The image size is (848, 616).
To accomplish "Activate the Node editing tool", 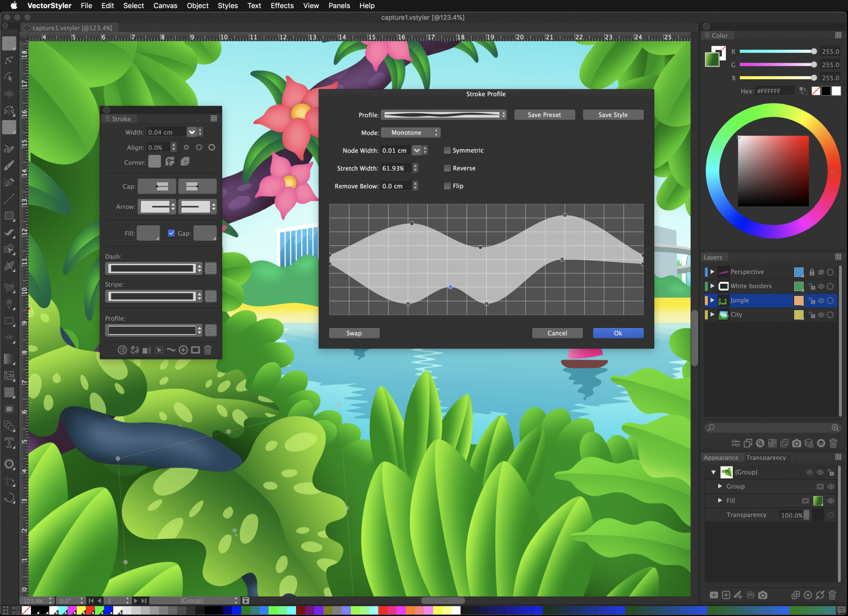I will click(x=8, y=60).
